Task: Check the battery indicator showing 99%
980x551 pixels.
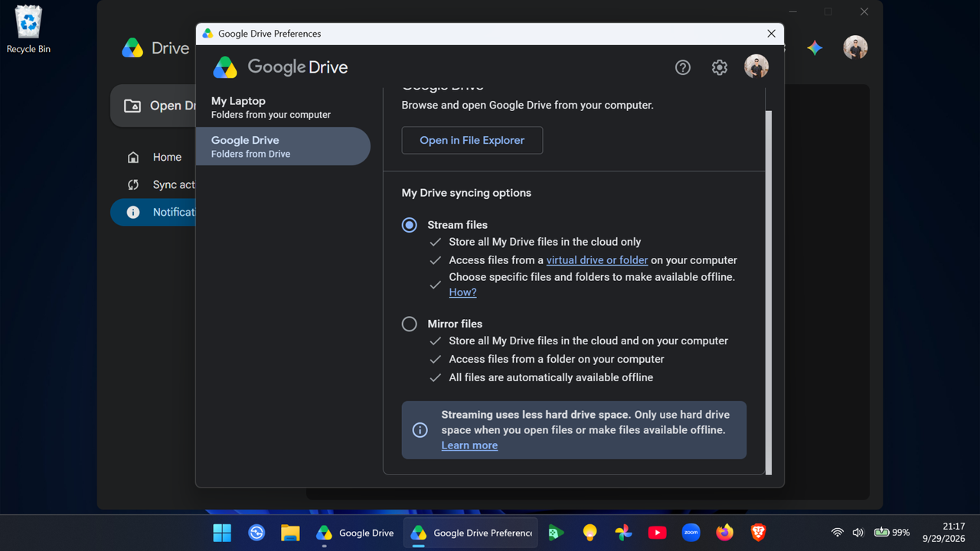Action: (x=892, y=533)
